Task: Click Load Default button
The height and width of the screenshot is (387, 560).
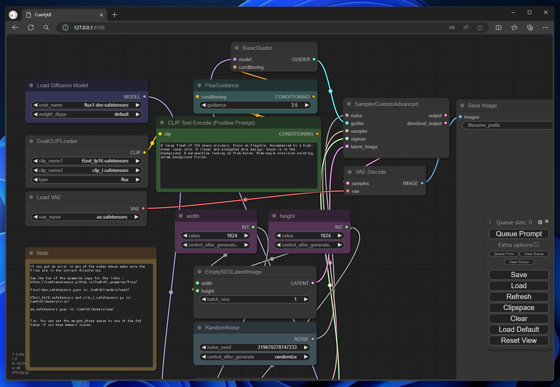Action: 519,330
